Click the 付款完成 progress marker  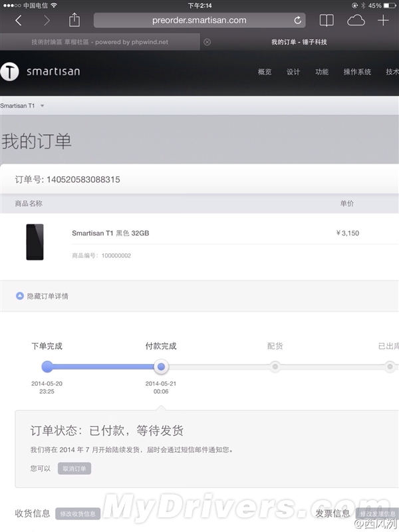161,366
